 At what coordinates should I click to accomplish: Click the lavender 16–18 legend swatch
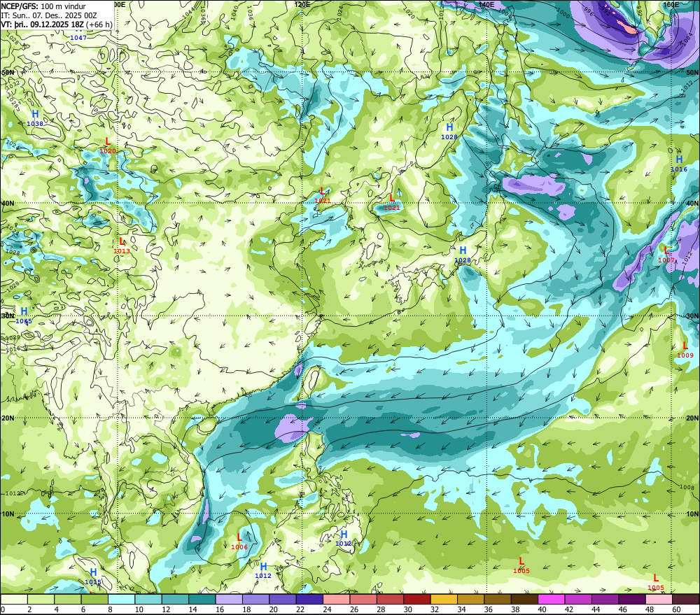click(x=229, y=599)
